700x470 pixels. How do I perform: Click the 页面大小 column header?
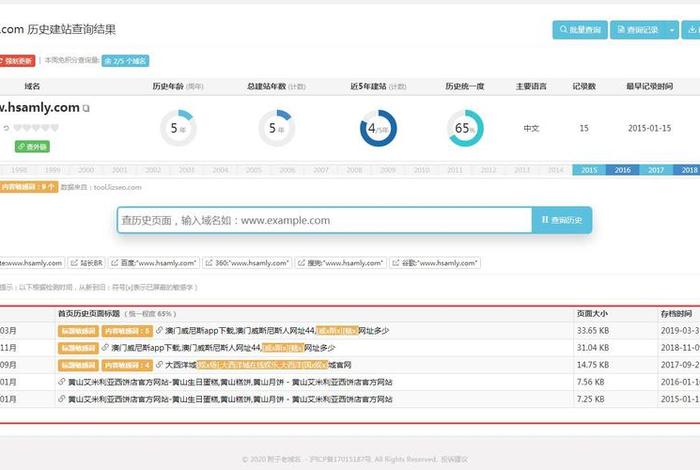[592, 314]
